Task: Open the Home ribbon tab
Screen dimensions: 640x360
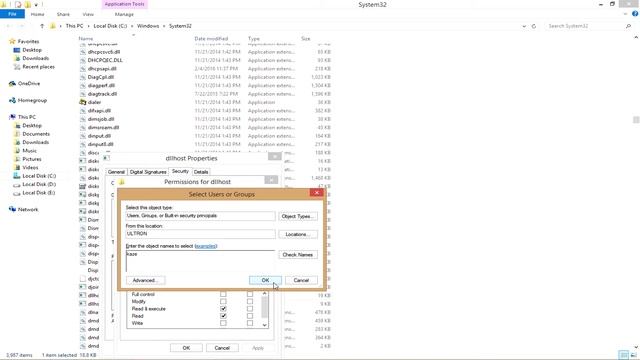Action: tap(38, 14)
